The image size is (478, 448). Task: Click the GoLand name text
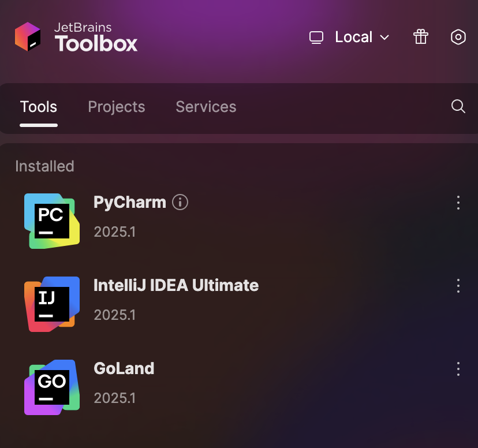tap(124, 368)
